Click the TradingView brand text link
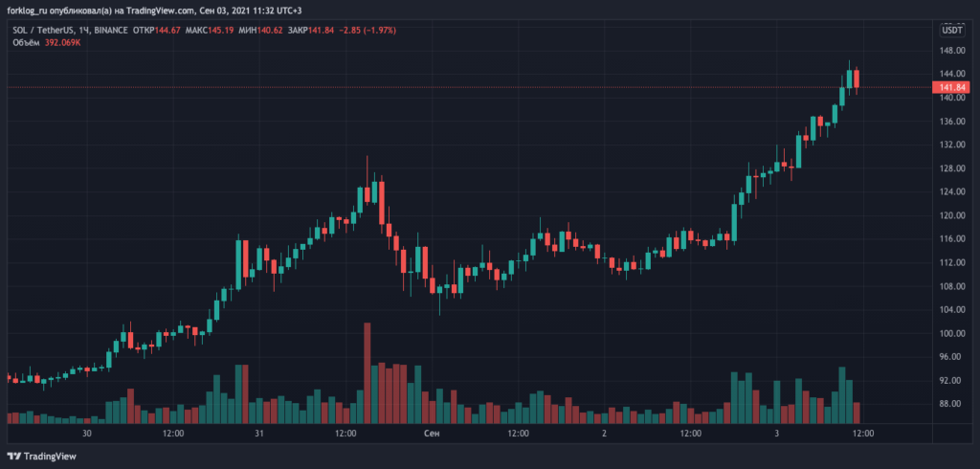The image size is (980, 469). (51, 457)
